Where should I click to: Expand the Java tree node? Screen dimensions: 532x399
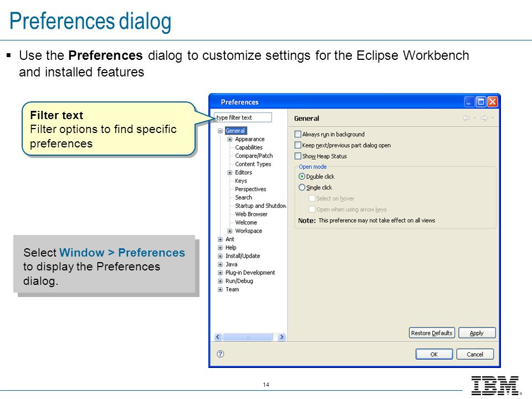point(220,264)
